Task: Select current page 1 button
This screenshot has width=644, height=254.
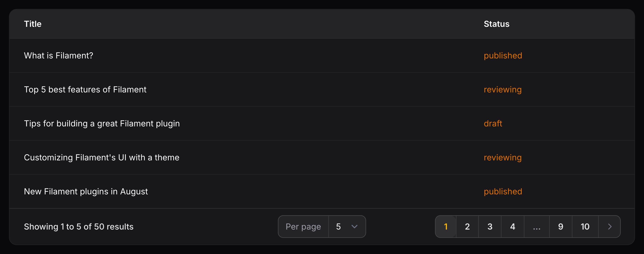Action: pos(445,227)
